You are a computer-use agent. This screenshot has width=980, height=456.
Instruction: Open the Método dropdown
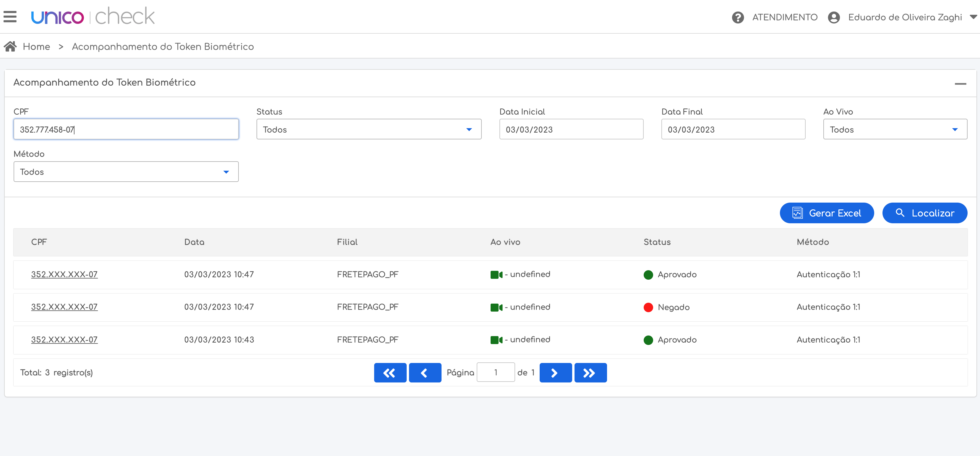[x=126, y=172]
